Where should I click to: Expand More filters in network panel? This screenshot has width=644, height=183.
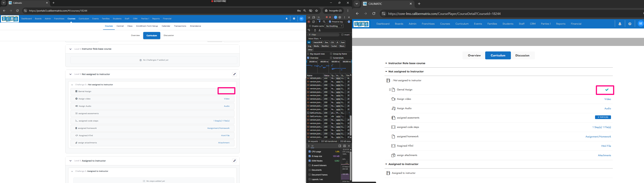(x=314, y=39)
